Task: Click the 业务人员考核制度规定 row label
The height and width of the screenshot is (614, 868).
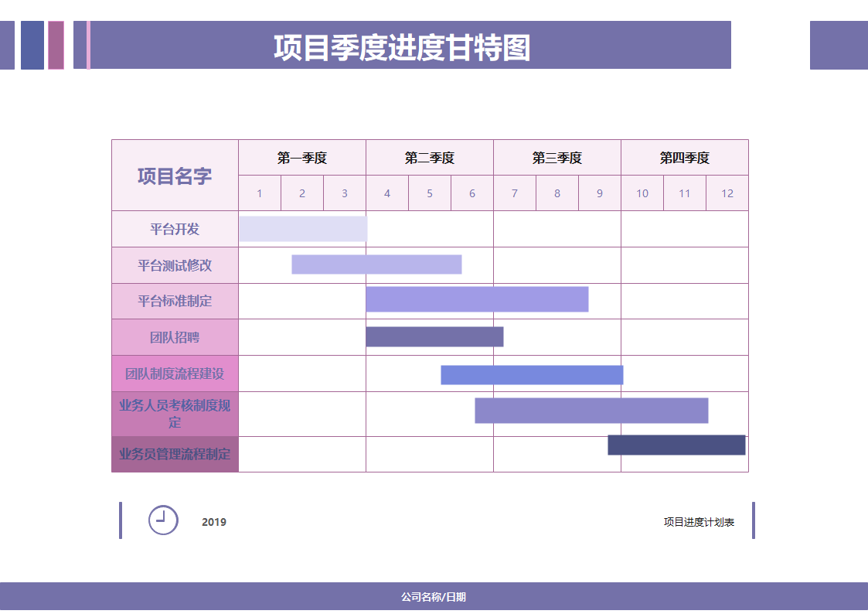Action: [175, 414]
